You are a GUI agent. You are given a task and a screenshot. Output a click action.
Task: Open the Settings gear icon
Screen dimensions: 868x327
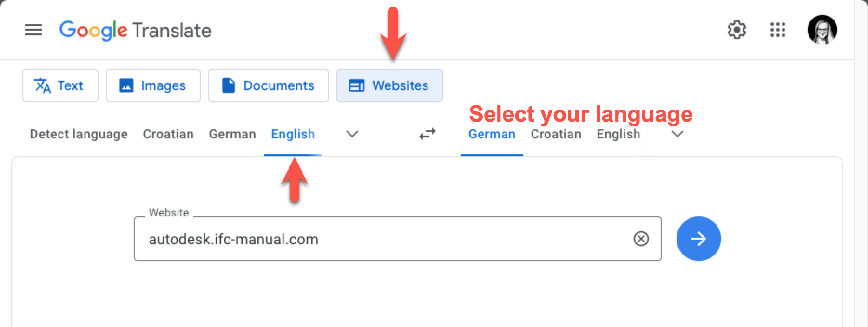(x=736, y=30)
